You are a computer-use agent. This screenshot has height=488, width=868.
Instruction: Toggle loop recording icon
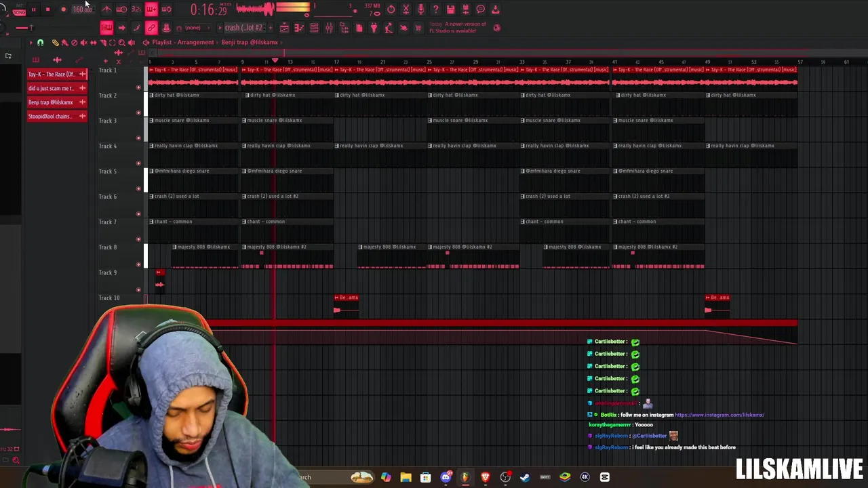[166, 9]
